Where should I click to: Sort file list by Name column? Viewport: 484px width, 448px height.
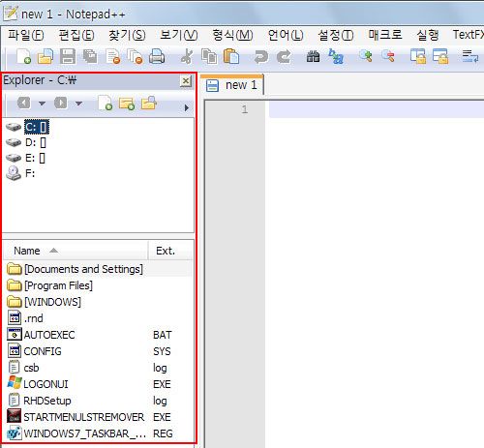pos(76,251)
